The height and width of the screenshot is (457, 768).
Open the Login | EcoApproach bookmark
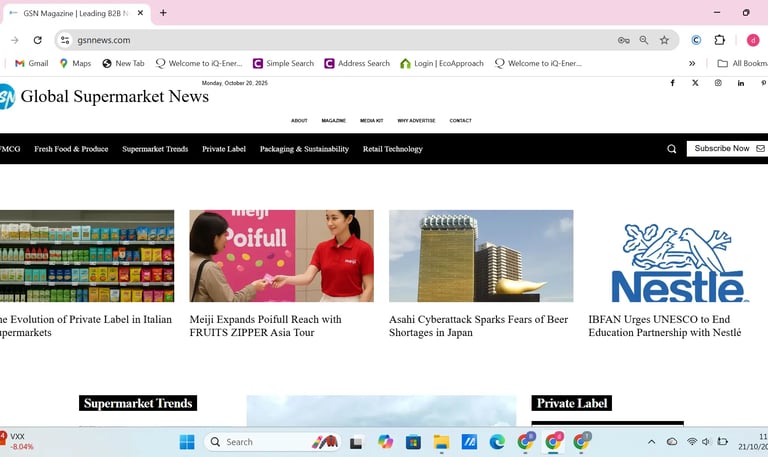[x=442, y=63]
